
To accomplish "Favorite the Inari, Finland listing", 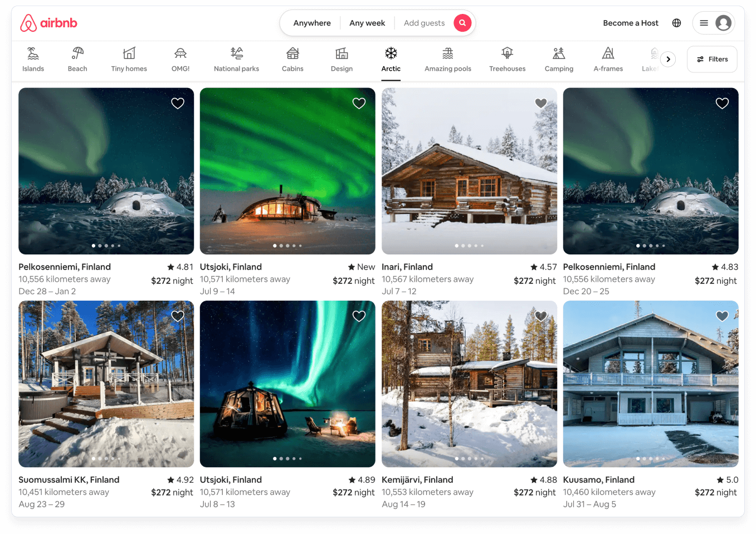I will [x=540, y=103].
